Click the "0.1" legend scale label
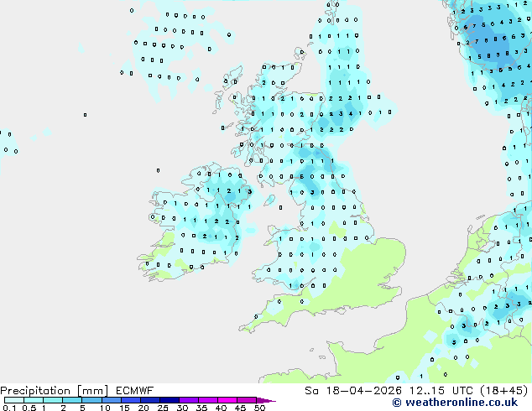This screenshot has width=532, height=411. (x=9, y=408)
